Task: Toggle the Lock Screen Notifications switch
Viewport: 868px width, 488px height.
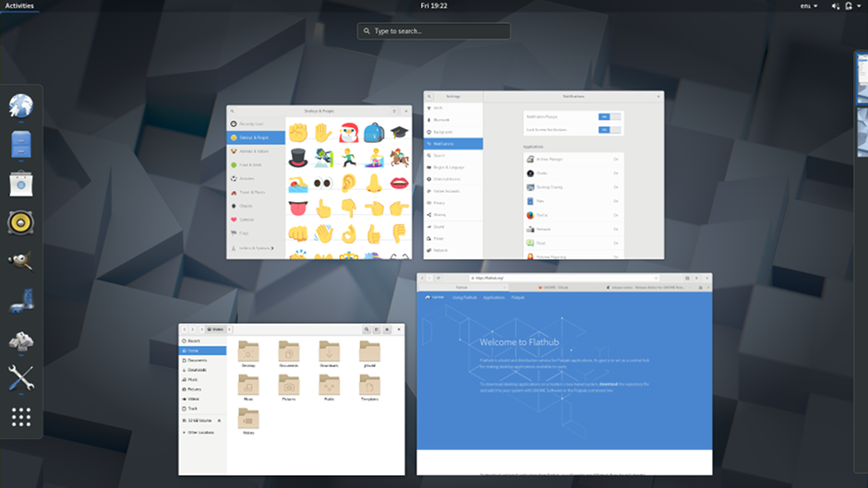Action: (609, 130)
